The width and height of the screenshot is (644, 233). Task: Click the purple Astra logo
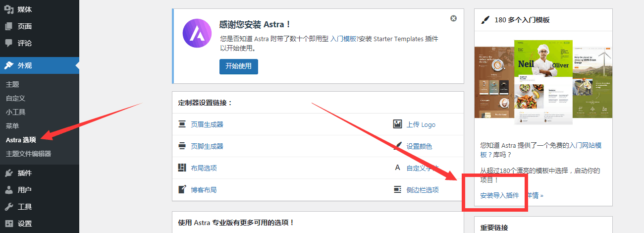tap(197, 34)
